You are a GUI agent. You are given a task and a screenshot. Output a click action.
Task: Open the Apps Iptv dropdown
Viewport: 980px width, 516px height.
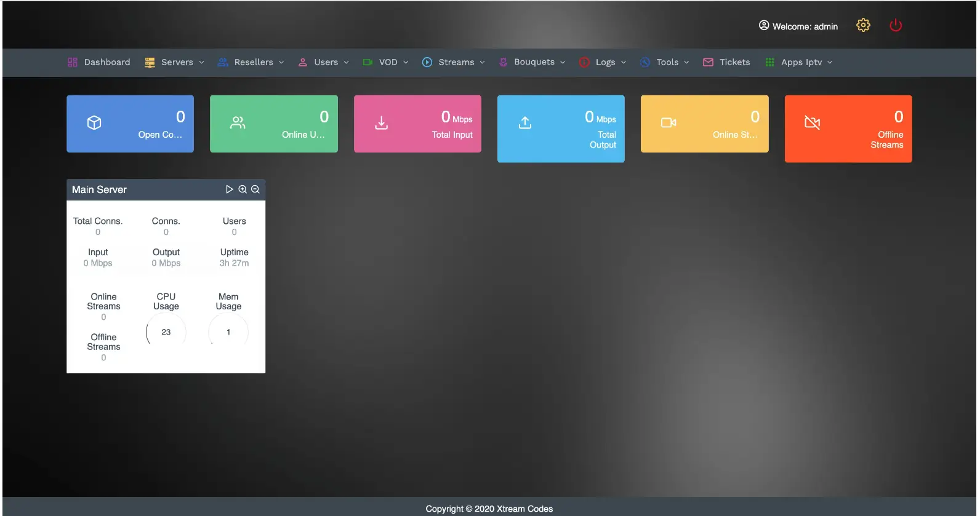click(x=799, y=62)
